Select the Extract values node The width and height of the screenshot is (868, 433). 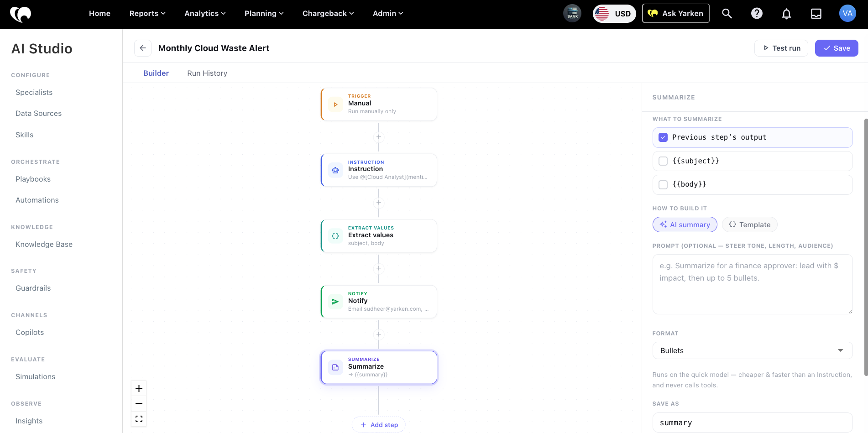pos(379,236)
